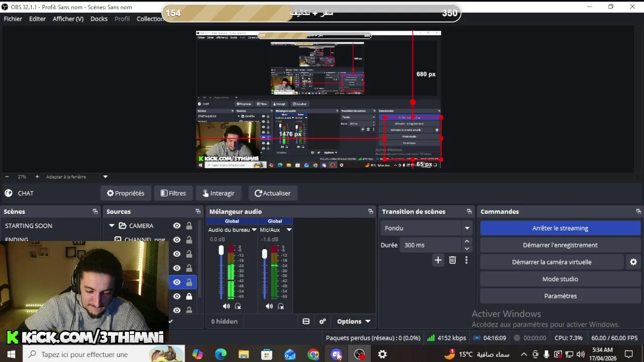Undock the Sources panel
The width and height of the screenshot is (644, 362).
198,212
